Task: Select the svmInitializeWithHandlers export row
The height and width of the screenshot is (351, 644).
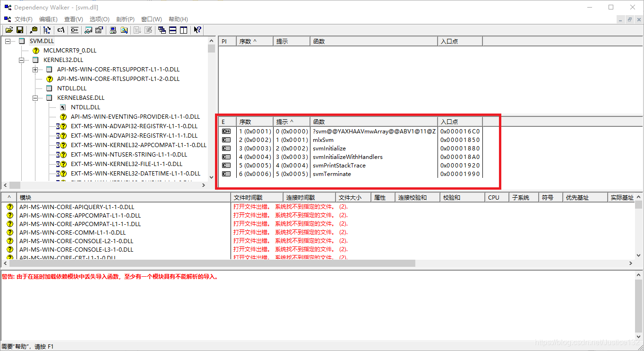Action: (351, 157)
